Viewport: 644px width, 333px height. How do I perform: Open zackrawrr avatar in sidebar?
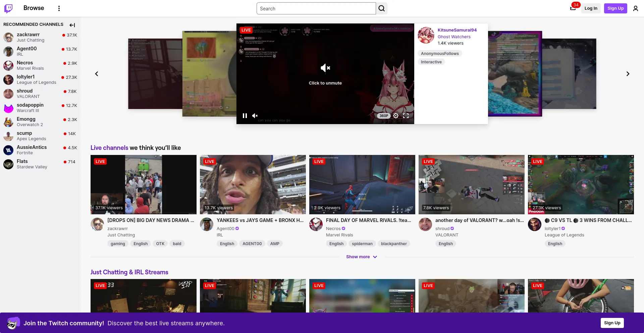8,37
